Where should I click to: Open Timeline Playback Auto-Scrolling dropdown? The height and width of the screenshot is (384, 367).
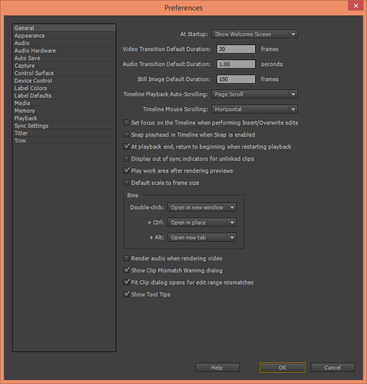click(x=255, y=94)
